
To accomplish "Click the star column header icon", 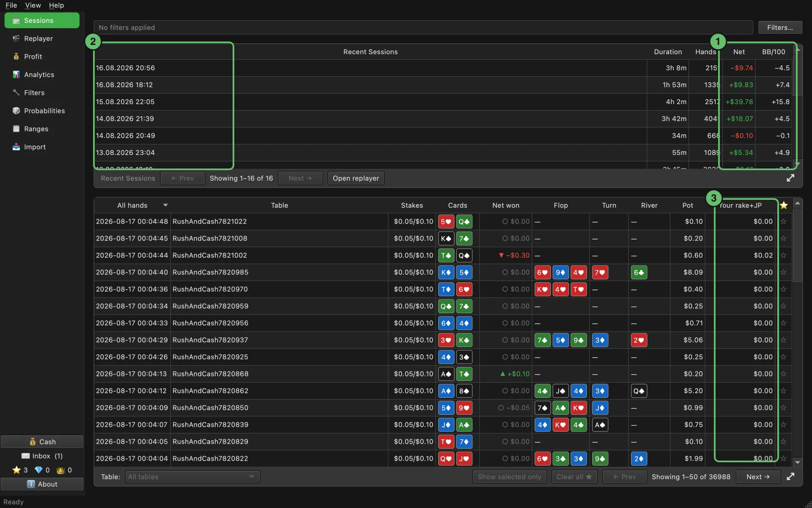I will (784, 205).
